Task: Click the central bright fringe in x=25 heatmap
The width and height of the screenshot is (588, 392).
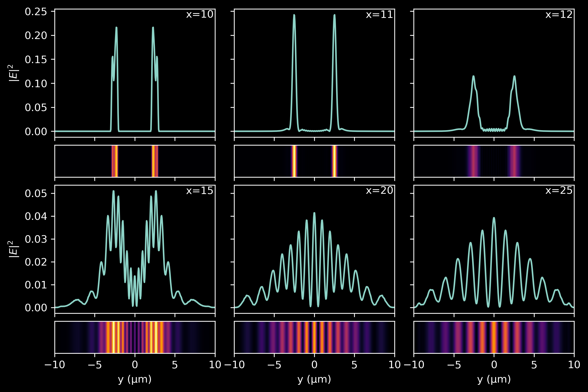Action: 494,337
